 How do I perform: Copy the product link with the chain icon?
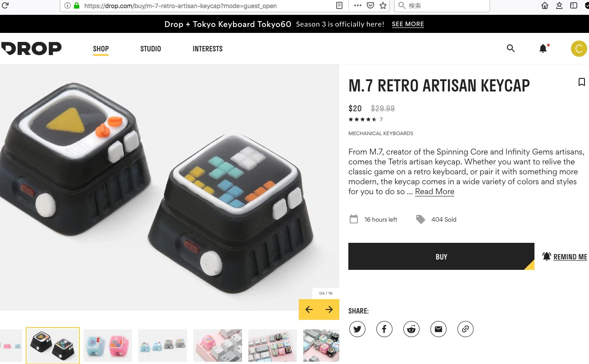click(466, 329)
